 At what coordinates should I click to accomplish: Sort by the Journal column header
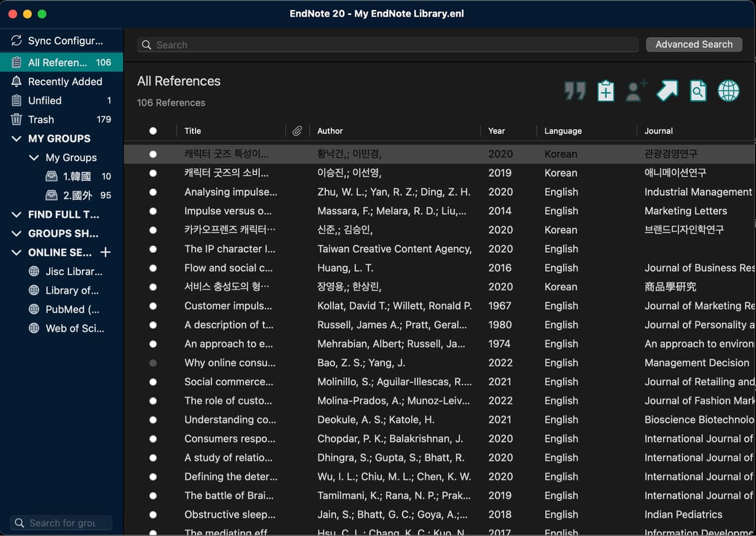click(659, 131)
